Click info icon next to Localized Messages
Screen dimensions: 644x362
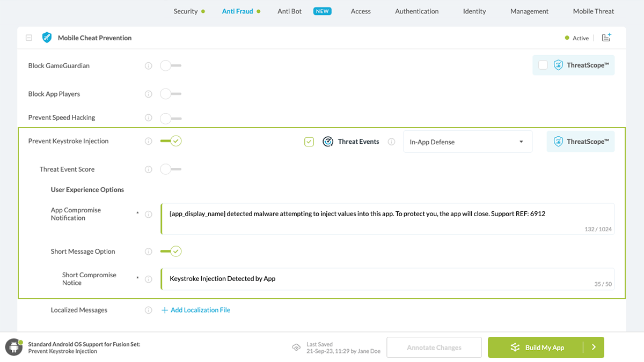click(x=149, y=310)
